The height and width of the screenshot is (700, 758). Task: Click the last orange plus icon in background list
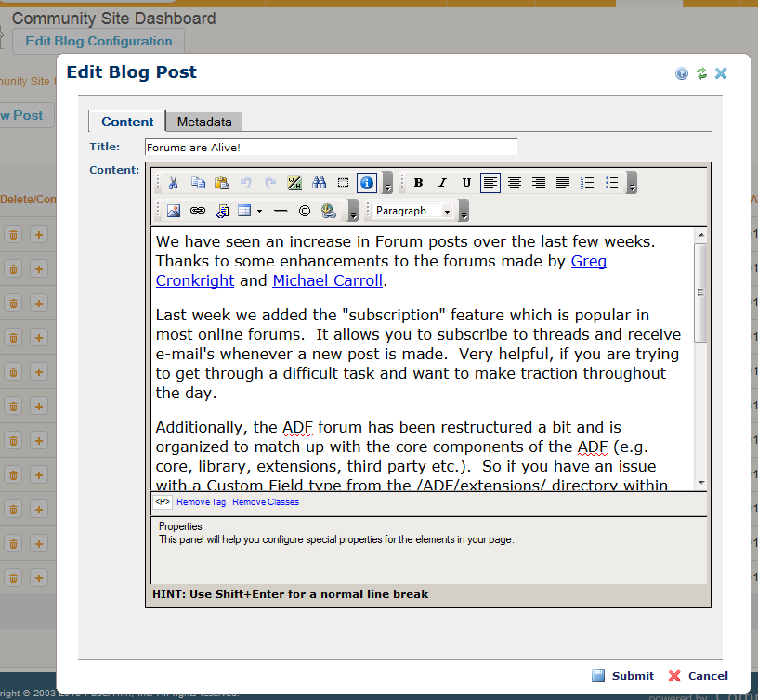(39, 578)
